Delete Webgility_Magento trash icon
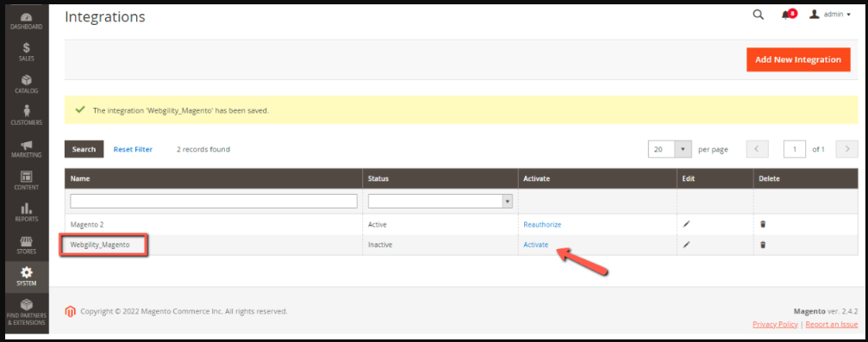868x342 pixels. (x=763, y=245)
